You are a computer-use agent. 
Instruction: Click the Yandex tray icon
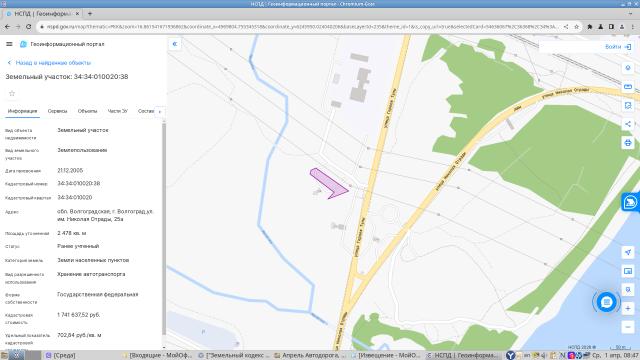(510, 356)
